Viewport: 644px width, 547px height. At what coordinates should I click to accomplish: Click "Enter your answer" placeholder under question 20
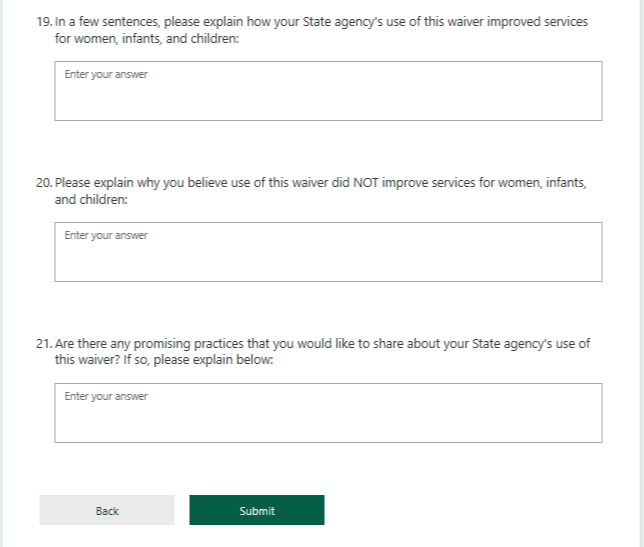coord(106,236)
